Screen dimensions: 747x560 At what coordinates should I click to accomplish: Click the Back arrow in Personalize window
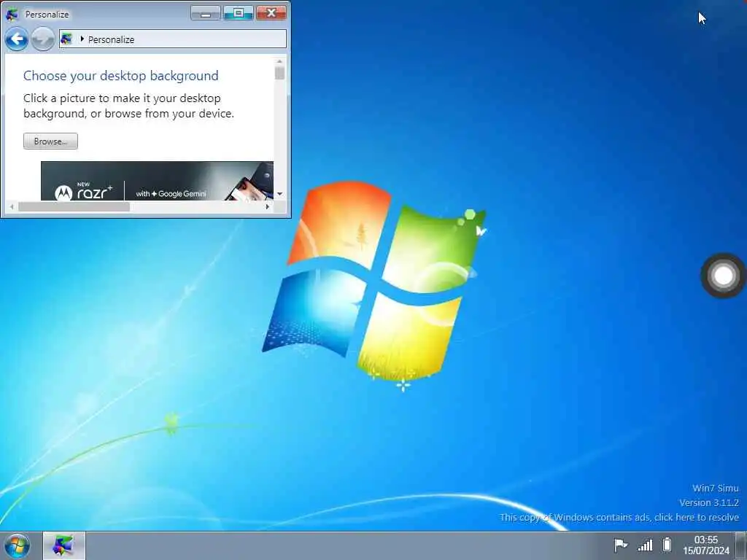pos(17,39)
